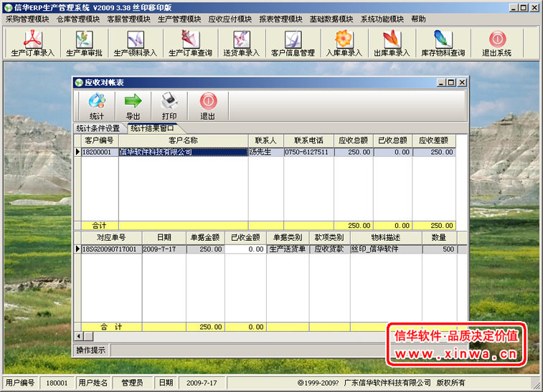Open 基础数据模块 menu

331,19
